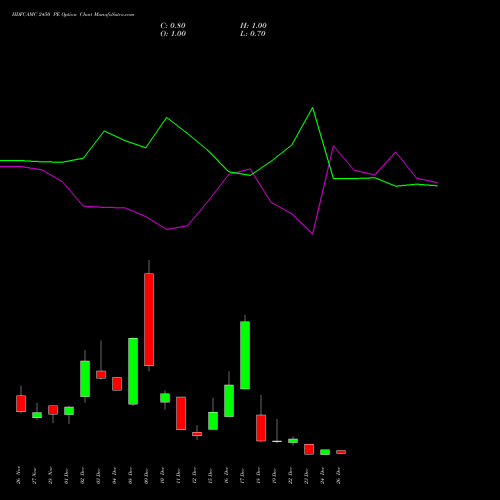Screen dimensions: 500x500
Task: Select the red candle for 26 Nov
Action: coord(21,403)
